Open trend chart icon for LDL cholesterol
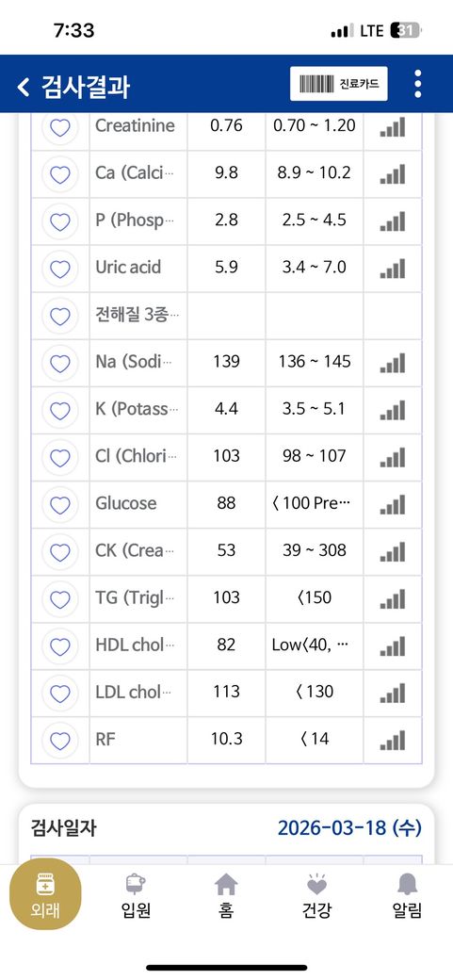This screenshot has height=980, width=453. coord(393,693)
